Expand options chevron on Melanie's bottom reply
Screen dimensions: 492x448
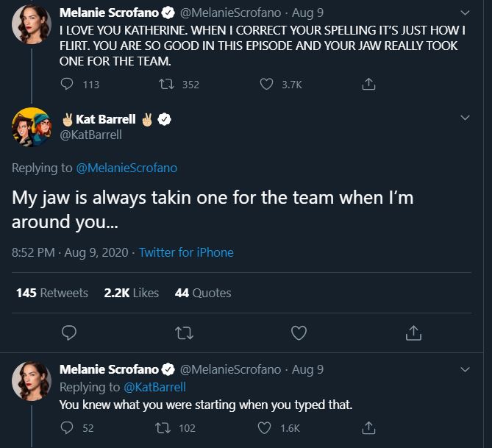click(x=464, y=369)
